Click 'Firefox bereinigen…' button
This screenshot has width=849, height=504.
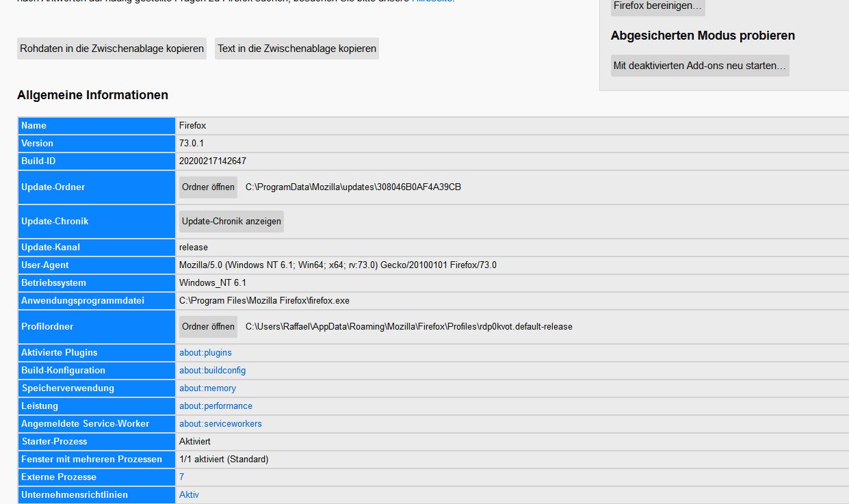point(657,6)
